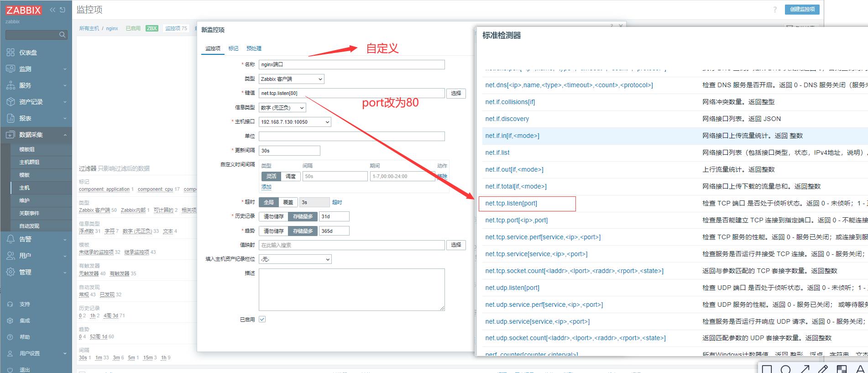The image size is (868, 373).
Task: Choose net.tcp.listen[port] key
Action: point(511,203)
